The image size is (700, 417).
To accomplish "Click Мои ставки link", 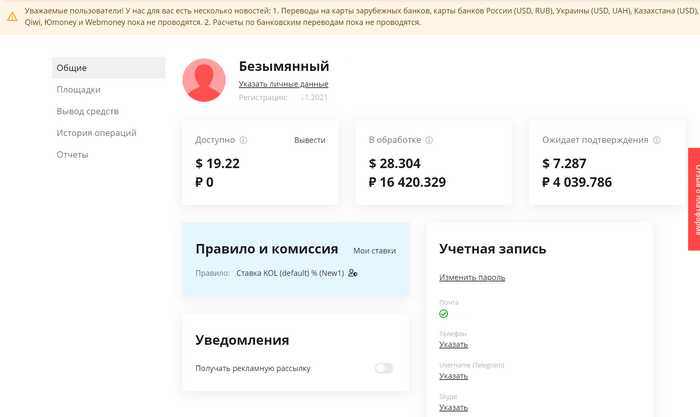I will [x=374, y=250].
